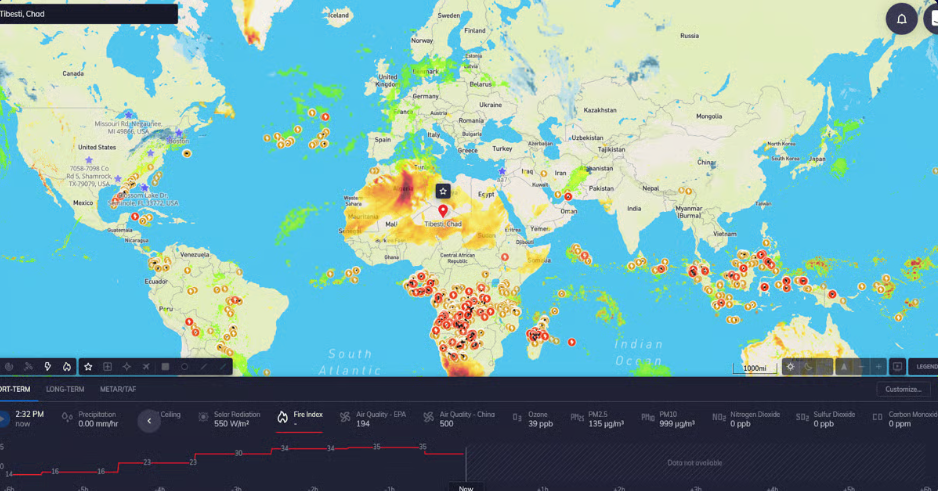Switch to the LONG-TERM tab
938x491 pixels.
tap(65, 389)
